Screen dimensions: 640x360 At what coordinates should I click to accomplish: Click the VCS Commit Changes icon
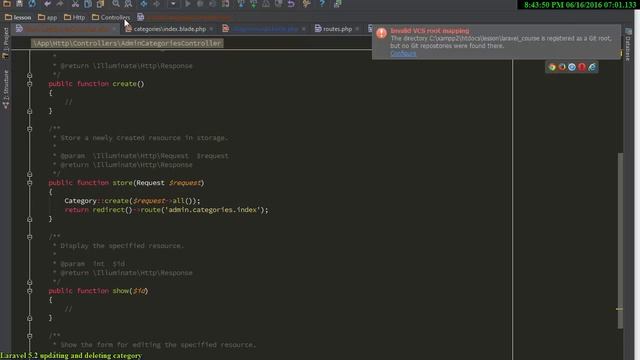tap(253, 4)
